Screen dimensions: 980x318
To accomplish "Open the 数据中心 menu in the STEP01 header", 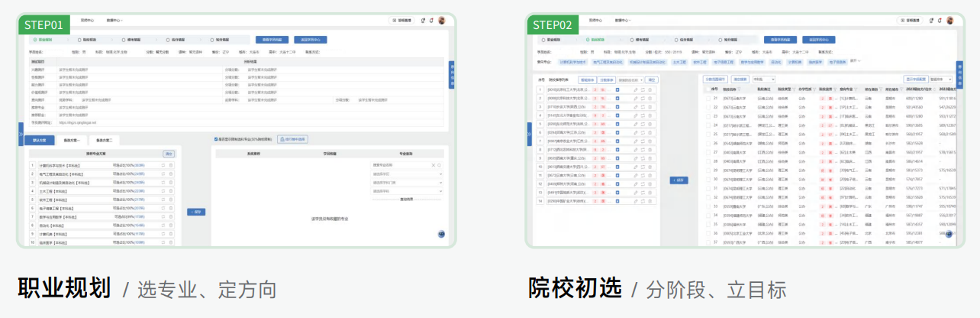I will 114,20.
